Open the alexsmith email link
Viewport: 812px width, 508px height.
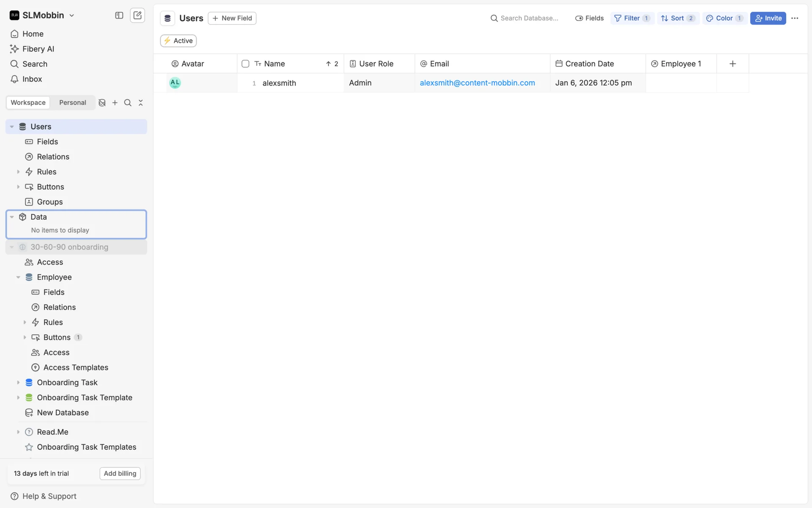coord(477,83)
